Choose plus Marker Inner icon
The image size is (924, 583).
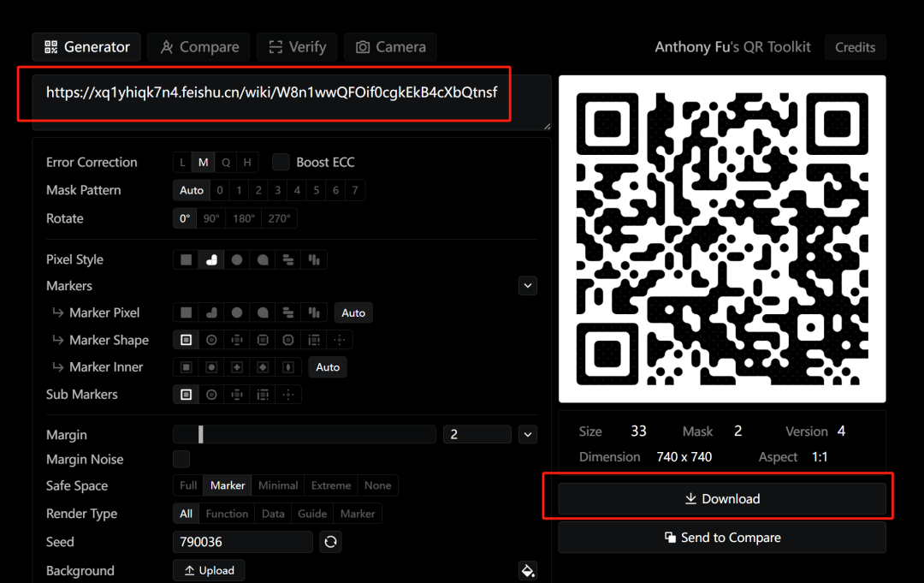pyautogui.click(x=237, y=366)
